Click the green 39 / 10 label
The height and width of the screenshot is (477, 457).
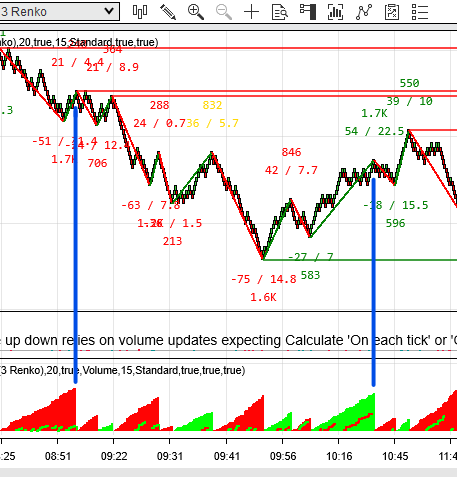(x=410, y=101)
